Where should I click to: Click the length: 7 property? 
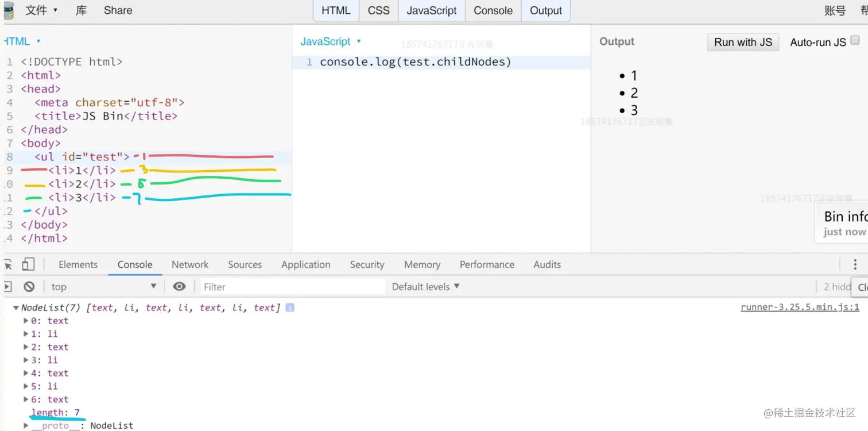tap(56, 413)
